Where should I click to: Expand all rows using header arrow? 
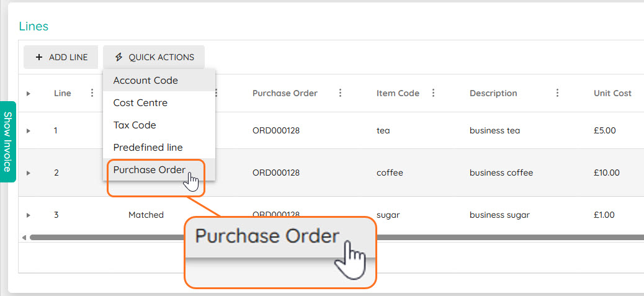[x=29, y=94]
